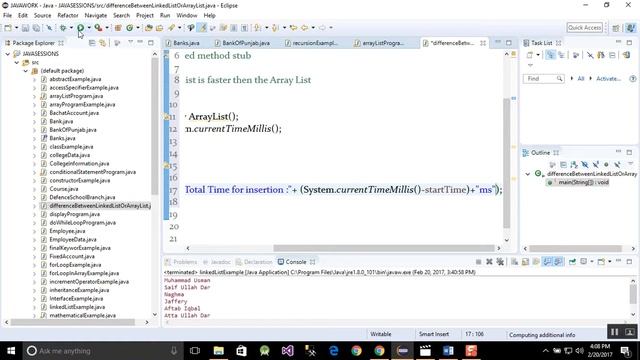
Task: Switch to the Banks.java editor tab
Action: (182, 43)
